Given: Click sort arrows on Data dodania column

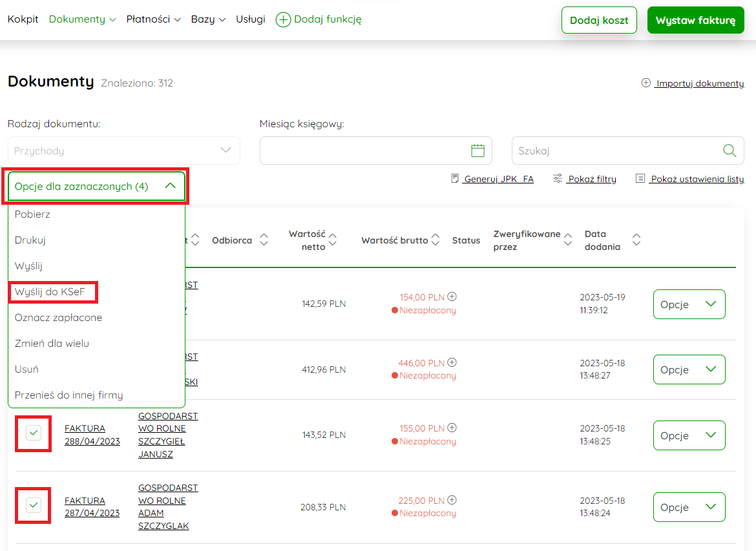Looking at the screenshot, I should click(x=636, y=240).
